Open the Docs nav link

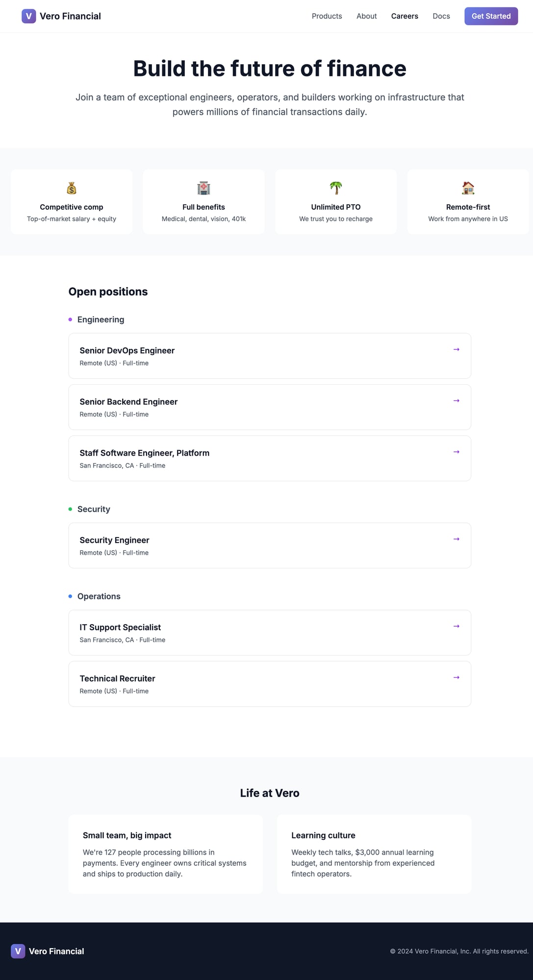[441, 16]
